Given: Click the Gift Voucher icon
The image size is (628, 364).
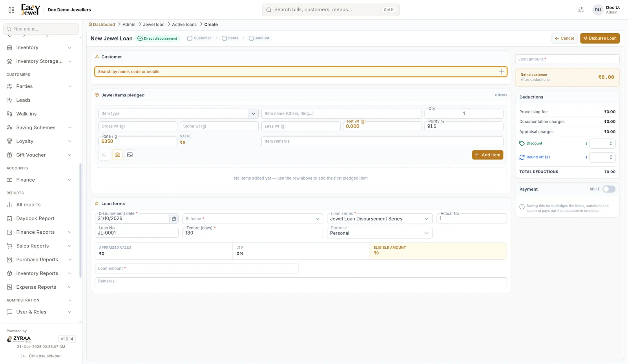Looking at the screenshot, I should (9, 155).
